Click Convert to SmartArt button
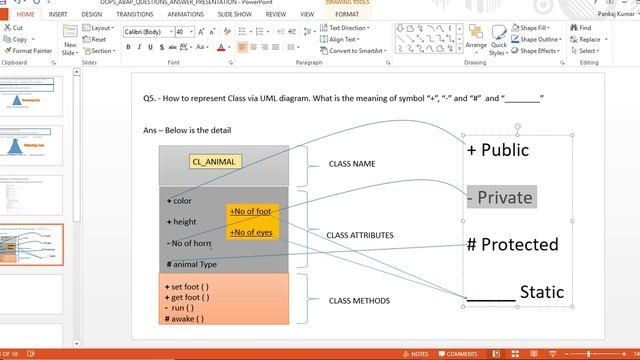 click(x=353, y=51)
